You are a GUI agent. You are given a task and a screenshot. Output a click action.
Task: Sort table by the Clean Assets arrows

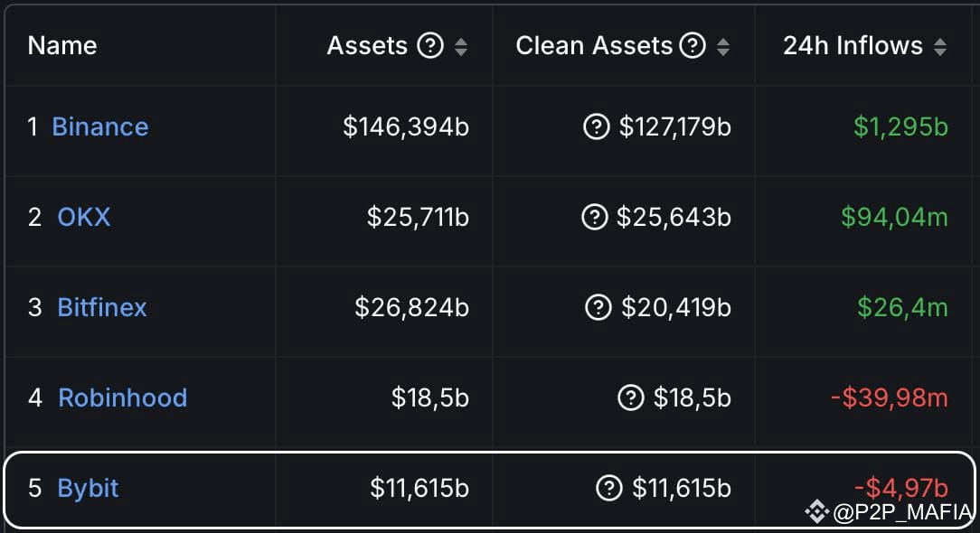[x=723, y=46]
